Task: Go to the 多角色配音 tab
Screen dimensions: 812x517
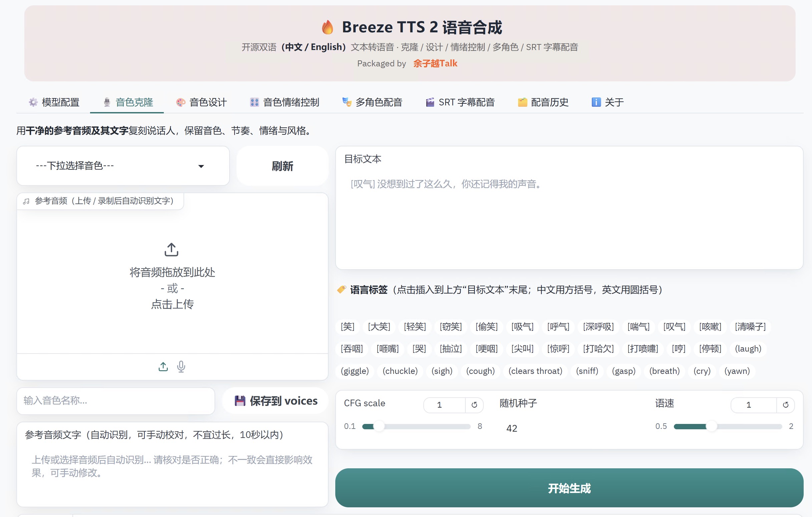Action: click(x=372, y=102)
